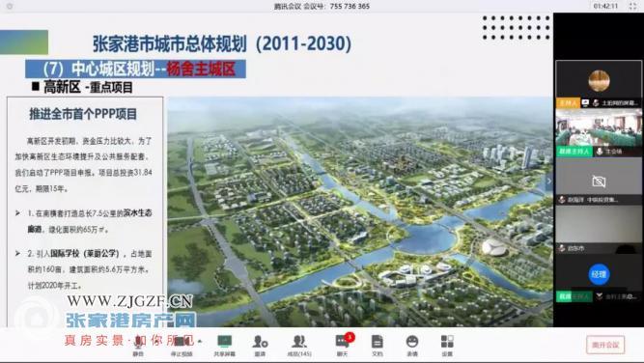
Task: Click the screen-sharing indicator icon beside the host name
Action: 585,103
